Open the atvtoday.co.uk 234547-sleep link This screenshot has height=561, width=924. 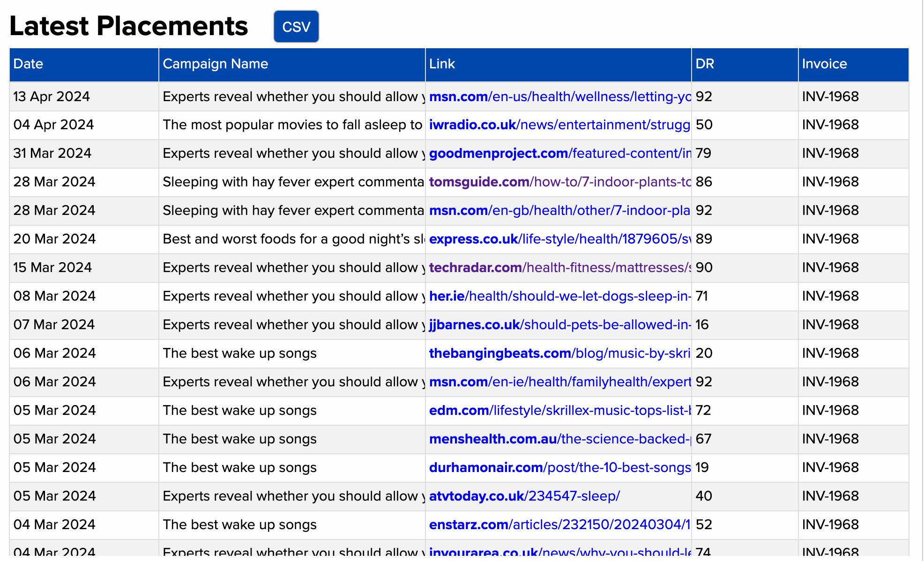pyautogui.click(x=524, y=496)
